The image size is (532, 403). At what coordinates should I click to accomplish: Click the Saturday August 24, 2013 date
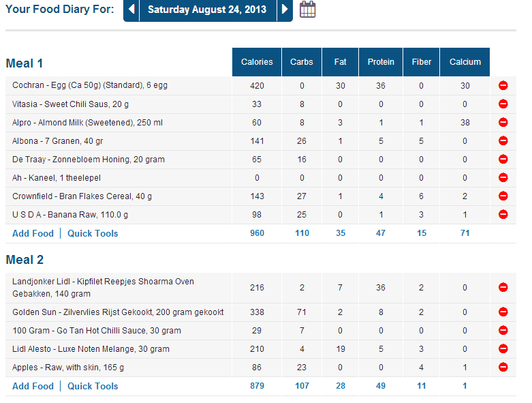(208, 10)
